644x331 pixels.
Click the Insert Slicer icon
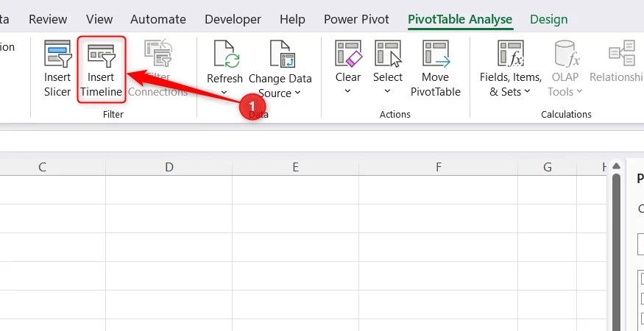(57, 54)
